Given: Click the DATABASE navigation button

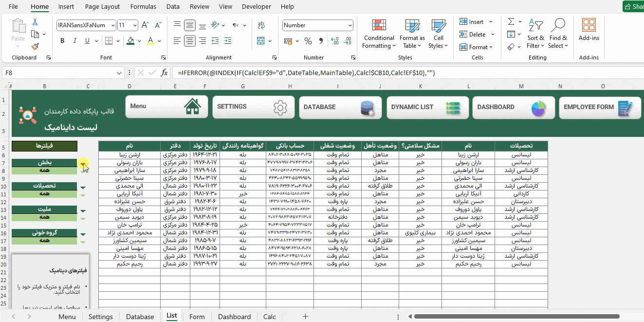Looking at the screenshot, I should coord(341,107).
